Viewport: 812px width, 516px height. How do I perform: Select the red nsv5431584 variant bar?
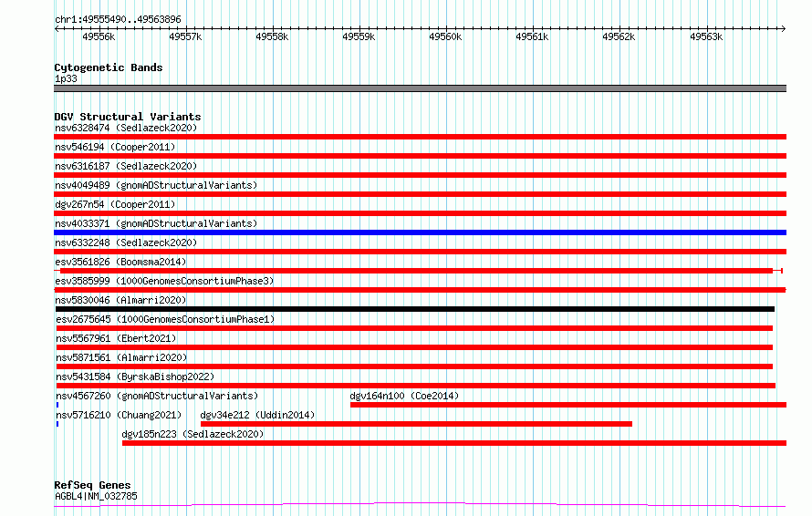pyautogui.click(x=416, y=386)
